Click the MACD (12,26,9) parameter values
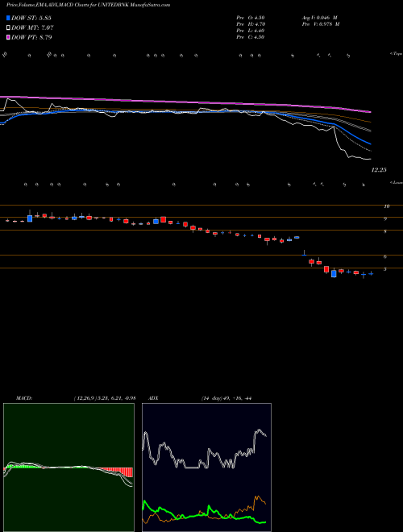The image size is (403, 532). 105,398
